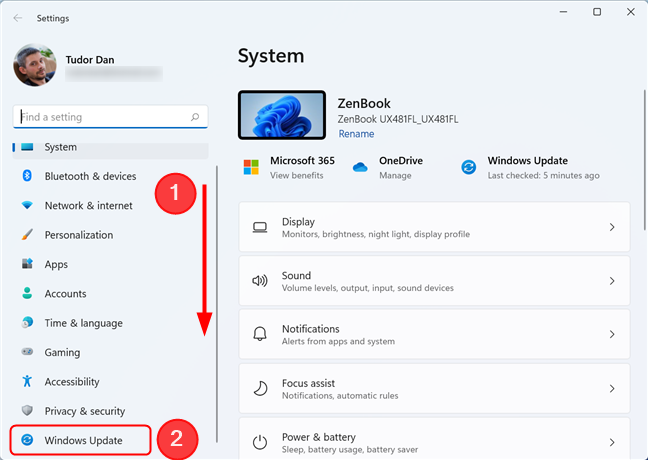Click the search magnifier icon

tap(195, 117)
